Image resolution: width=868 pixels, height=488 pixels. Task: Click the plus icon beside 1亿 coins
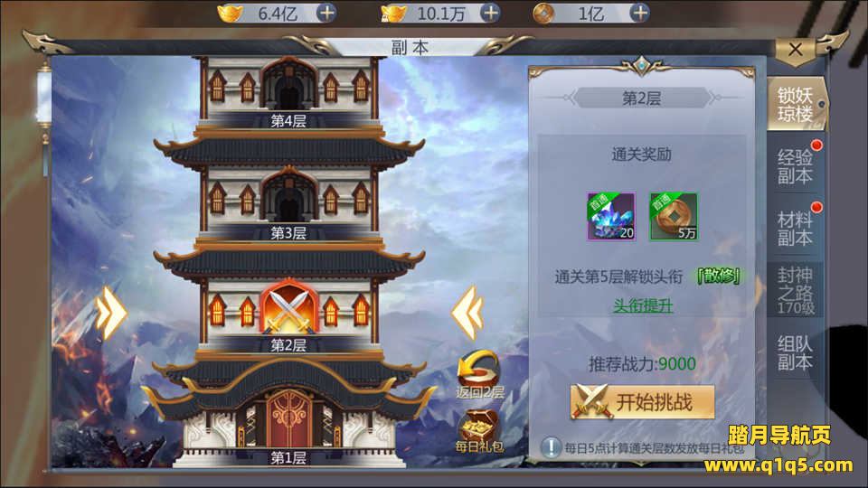[x=639, y=13]
